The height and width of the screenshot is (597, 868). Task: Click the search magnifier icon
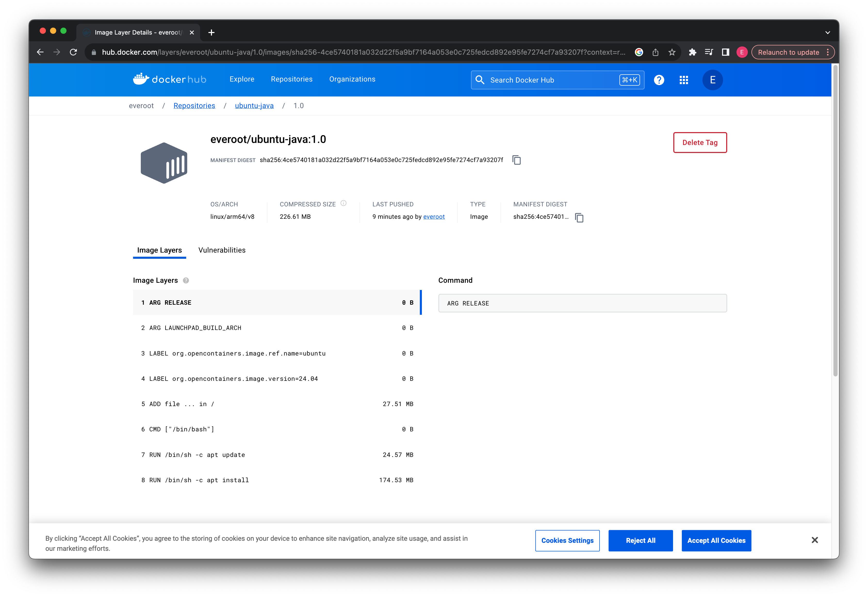coord(480,80)
